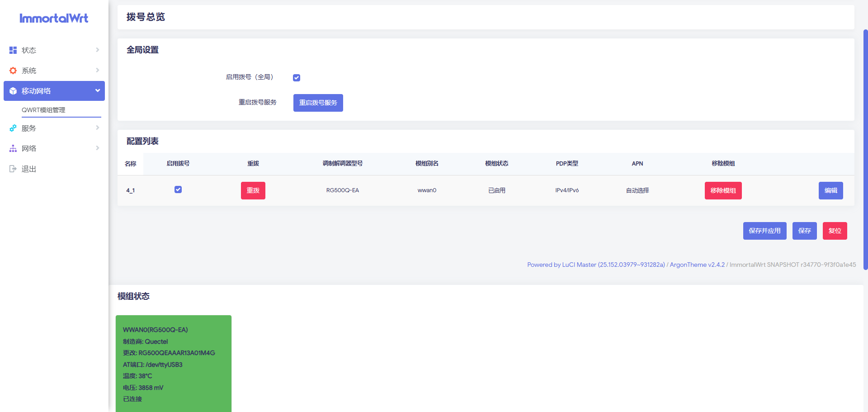Click the 调制解调器型号 column header
Screen dimensions: 868x412
click(x=343, y=163)
